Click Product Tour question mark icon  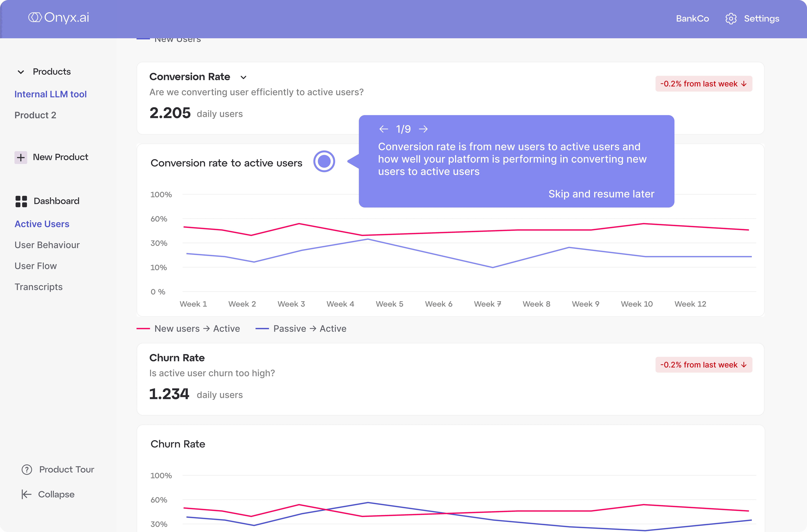pyautogui.click(x=27, y=470)
